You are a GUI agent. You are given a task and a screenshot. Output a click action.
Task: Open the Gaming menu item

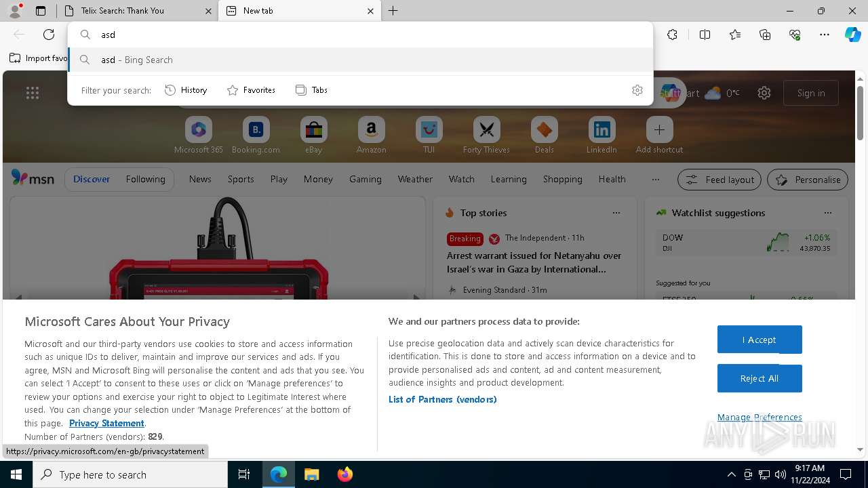tap(366, 179)
